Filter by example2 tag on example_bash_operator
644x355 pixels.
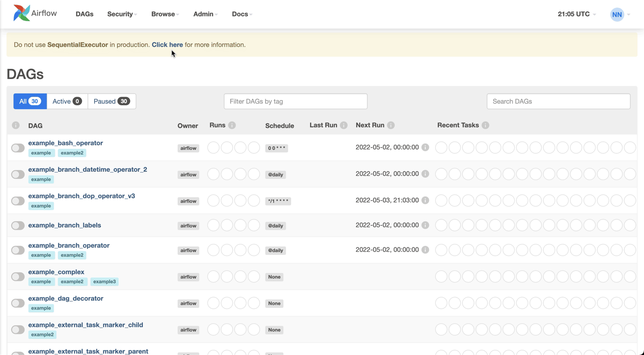[72, 153]
